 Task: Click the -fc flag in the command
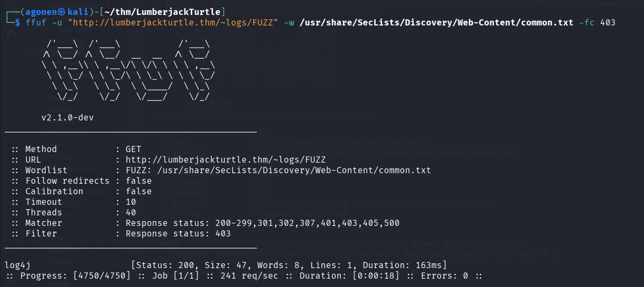(586, 22)
